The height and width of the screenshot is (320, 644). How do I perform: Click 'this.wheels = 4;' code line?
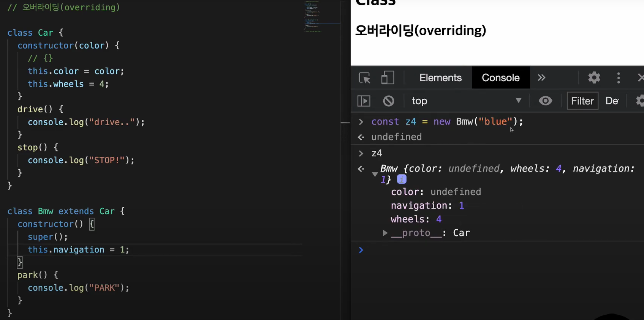[x=68, y=84]
